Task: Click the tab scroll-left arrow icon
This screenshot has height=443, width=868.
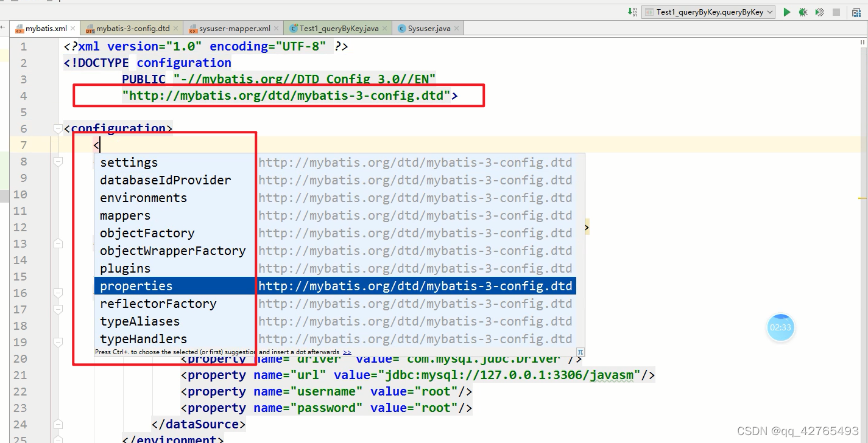Action: click(x=3, y=28)
